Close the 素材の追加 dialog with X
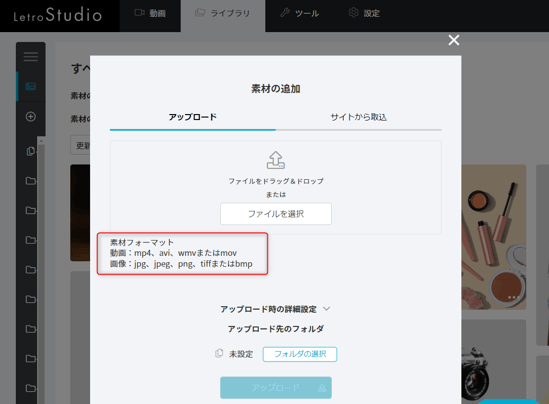 (454, 40)
